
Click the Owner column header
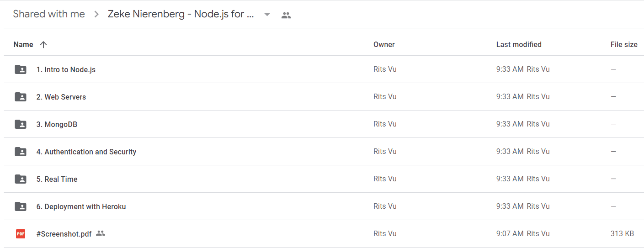[384, 44]
